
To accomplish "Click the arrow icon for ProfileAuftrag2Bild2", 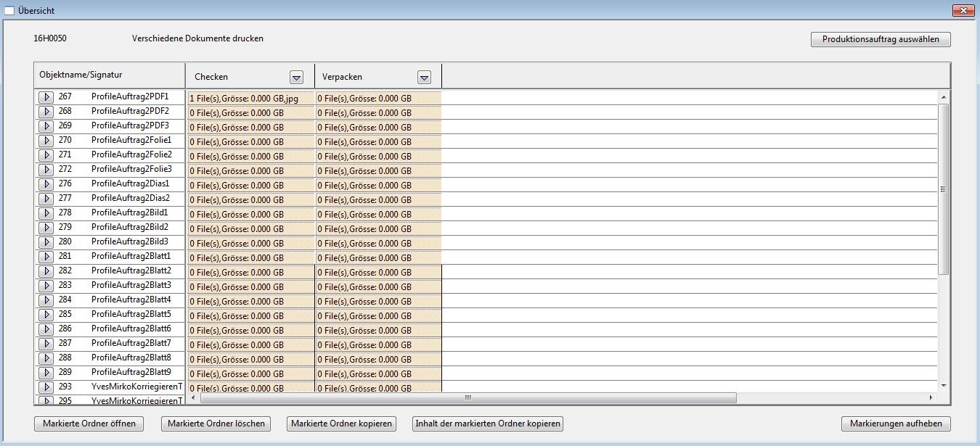I will (45, 228).
